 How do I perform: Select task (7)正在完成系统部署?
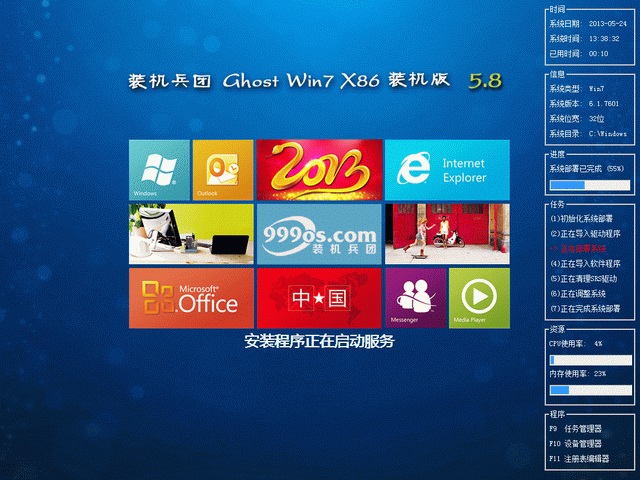click(585, 309)
